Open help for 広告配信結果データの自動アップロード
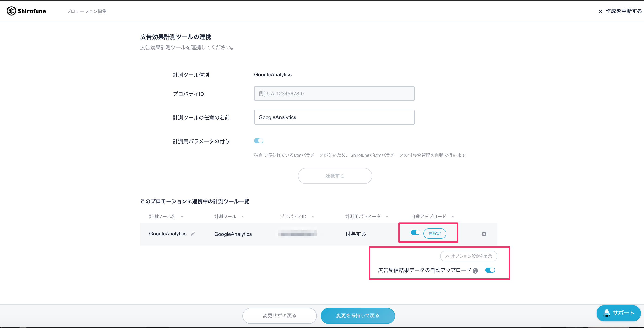The height and width of the screenshot is (328, 644). click(x=475, y=271)
